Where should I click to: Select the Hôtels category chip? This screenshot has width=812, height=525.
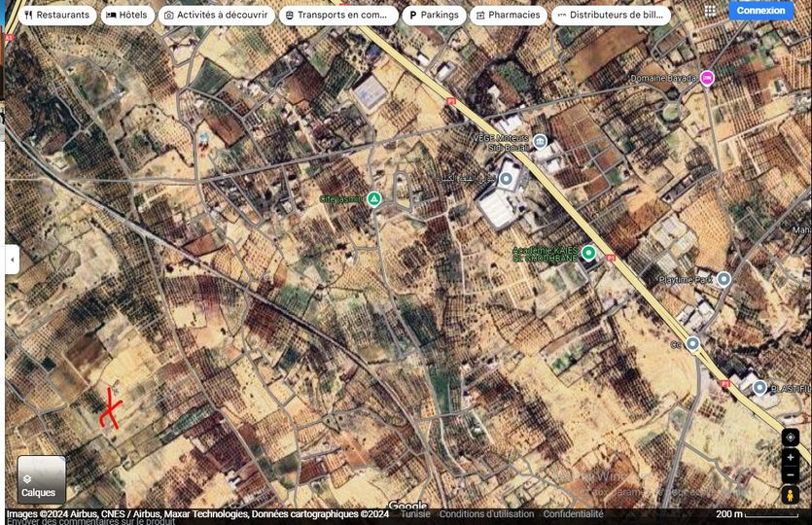127,16
